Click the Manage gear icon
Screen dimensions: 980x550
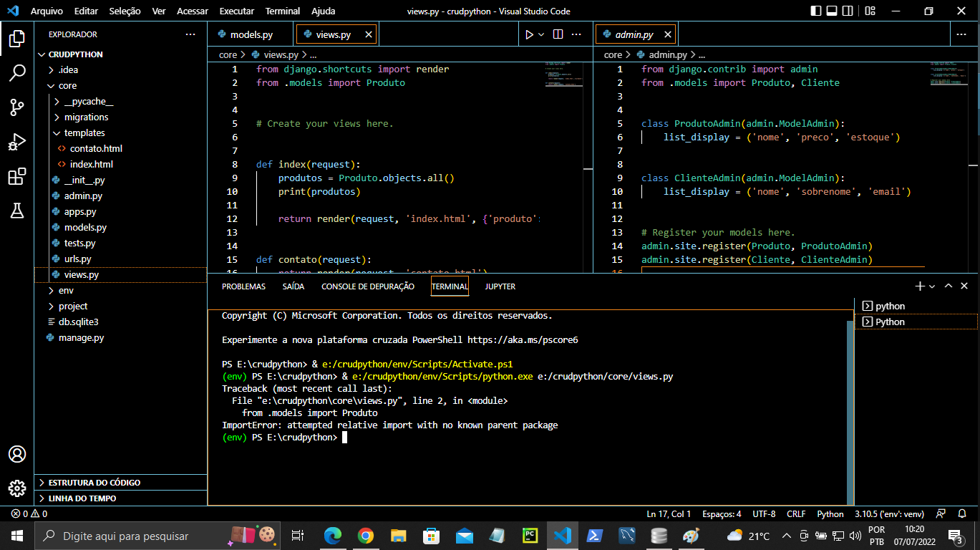pyautogui.click(x=17, y=488)
